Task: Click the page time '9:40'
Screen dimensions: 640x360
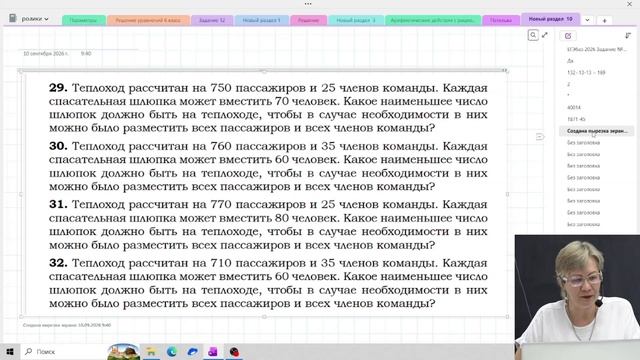Action: tap(86, 53)
